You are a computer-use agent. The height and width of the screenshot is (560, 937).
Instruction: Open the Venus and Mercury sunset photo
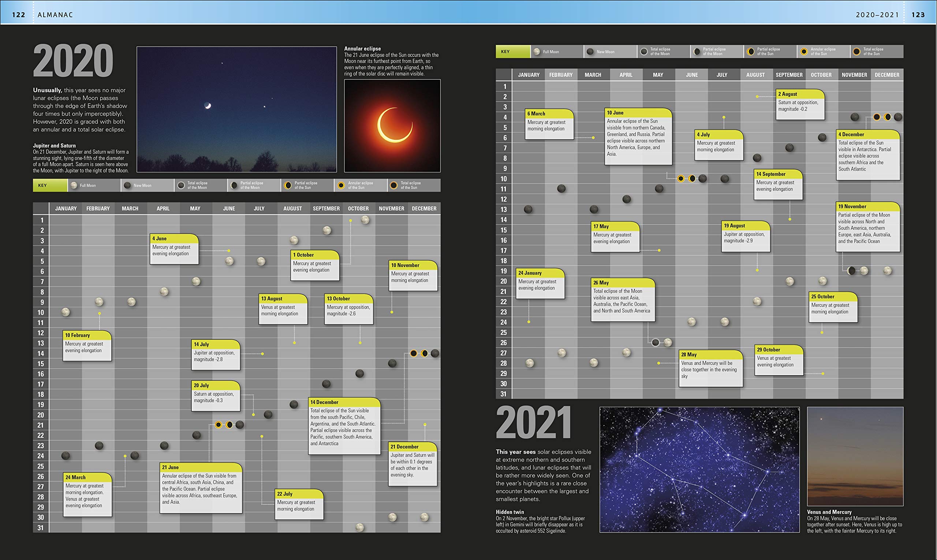pos(855,457)
